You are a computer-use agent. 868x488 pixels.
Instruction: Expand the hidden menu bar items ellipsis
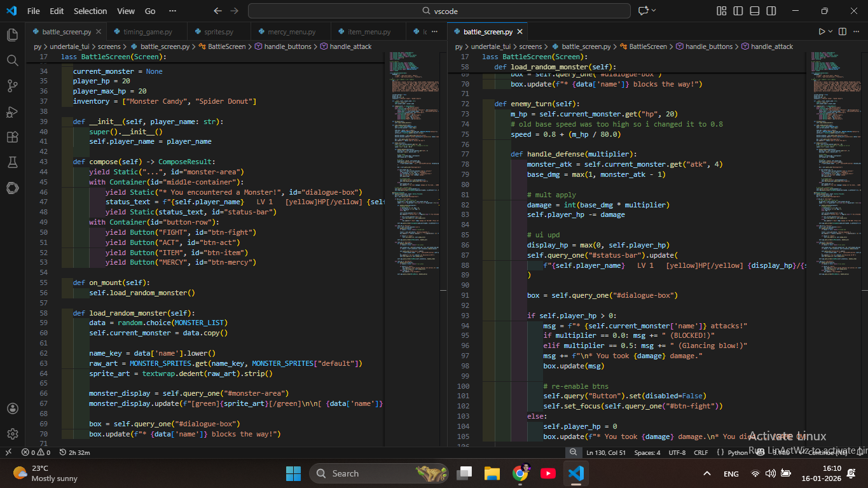pos(173,11)
